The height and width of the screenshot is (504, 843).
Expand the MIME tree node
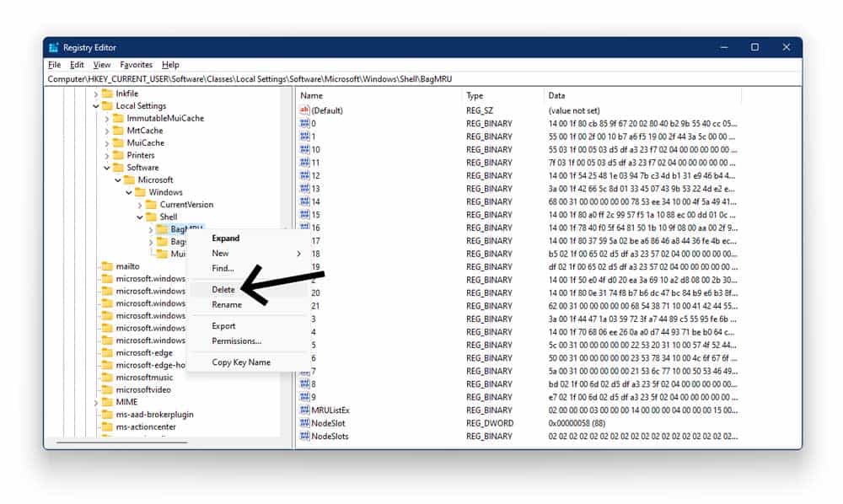pos(96,402)
